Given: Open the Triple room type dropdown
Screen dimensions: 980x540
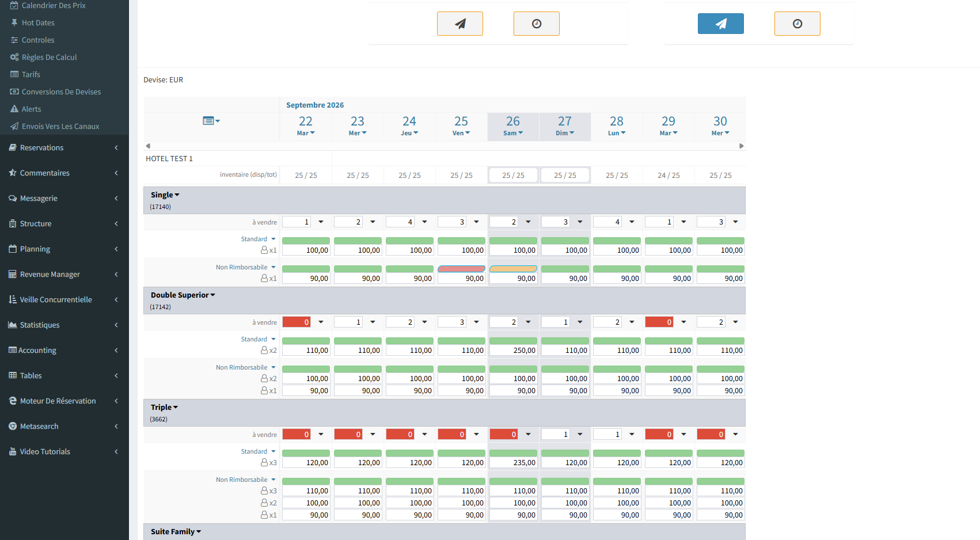Looking at the screenshot, I should pyautogui.click(x=165, y=407).
